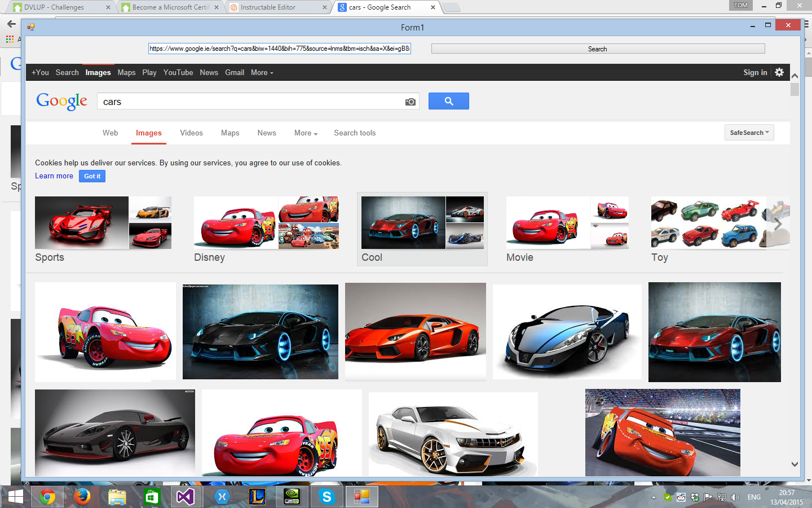The image size is (812, 508).
Task: Click the ENG language indicator
Action: [x=754, y=497]
